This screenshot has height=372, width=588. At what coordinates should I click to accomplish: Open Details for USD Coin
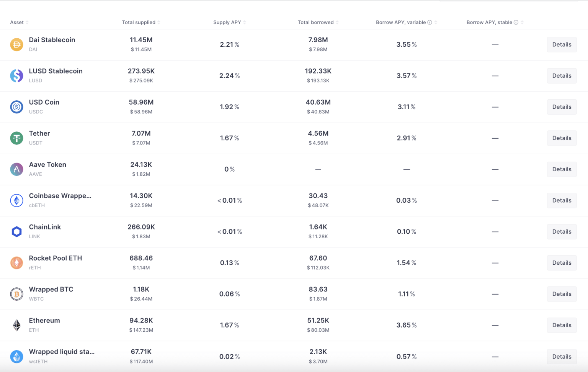(562, 107)
